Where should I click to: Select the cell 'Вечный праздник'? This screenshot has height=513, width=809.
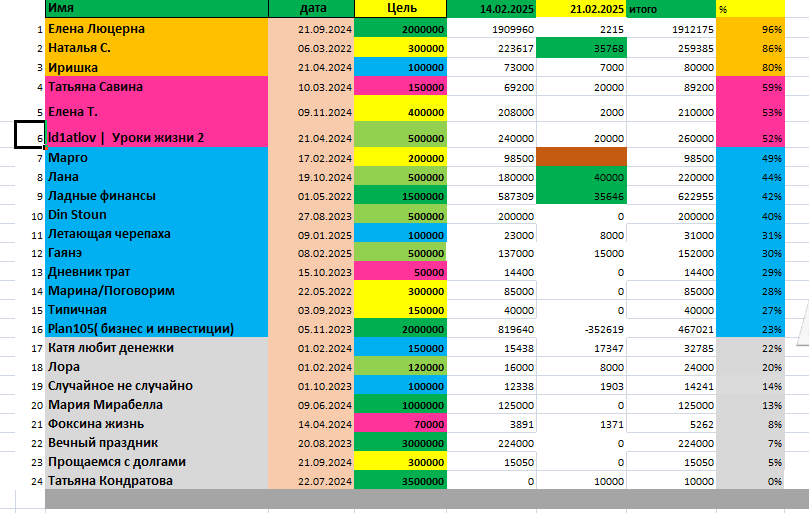pyautogui.click(x=157, y=443)
